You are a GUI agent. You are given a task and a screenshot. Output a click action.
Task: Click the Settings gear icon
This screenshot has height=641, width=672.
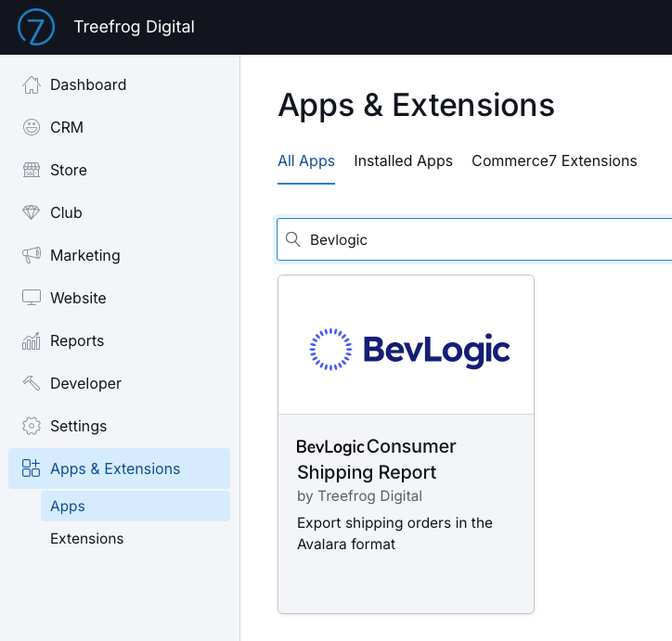coord(32,426)
